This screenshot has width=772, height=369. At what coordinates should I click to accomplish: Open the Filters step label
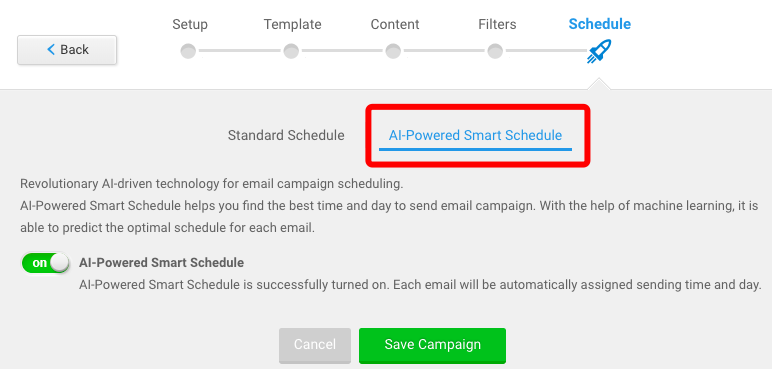pos(497,24)
